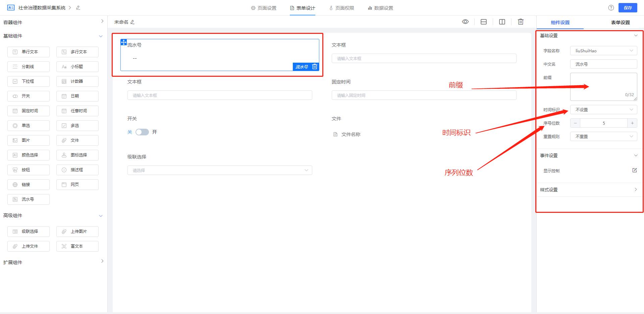Select two-column layout icon
This screenshot has width=644, height=314.
click(x=502, y=22)
